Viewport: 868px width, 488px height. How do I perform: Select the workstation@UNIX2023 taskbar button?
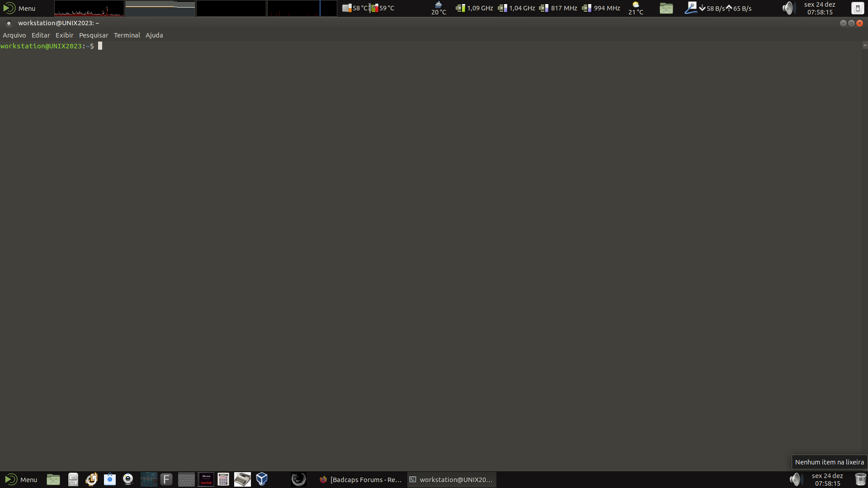[451, 479]
